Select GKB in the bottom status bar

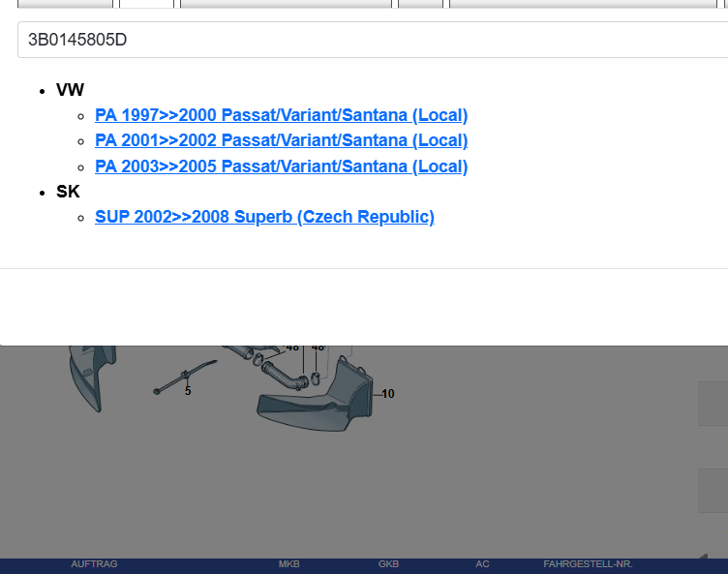point(388,564)
